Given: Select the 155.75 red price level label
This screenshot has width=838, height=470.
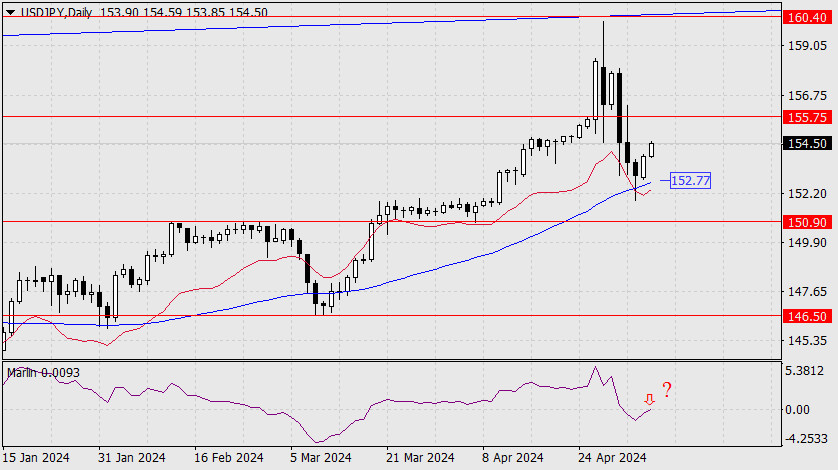Looking at the screenshot, I should (807, 117).
